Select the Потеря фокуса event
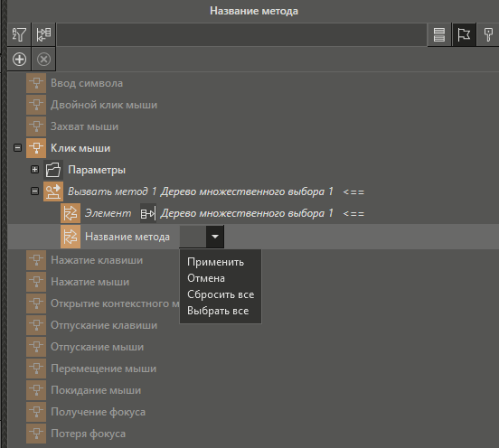Screen dimensions: 499x448 (x=88, y=434)
